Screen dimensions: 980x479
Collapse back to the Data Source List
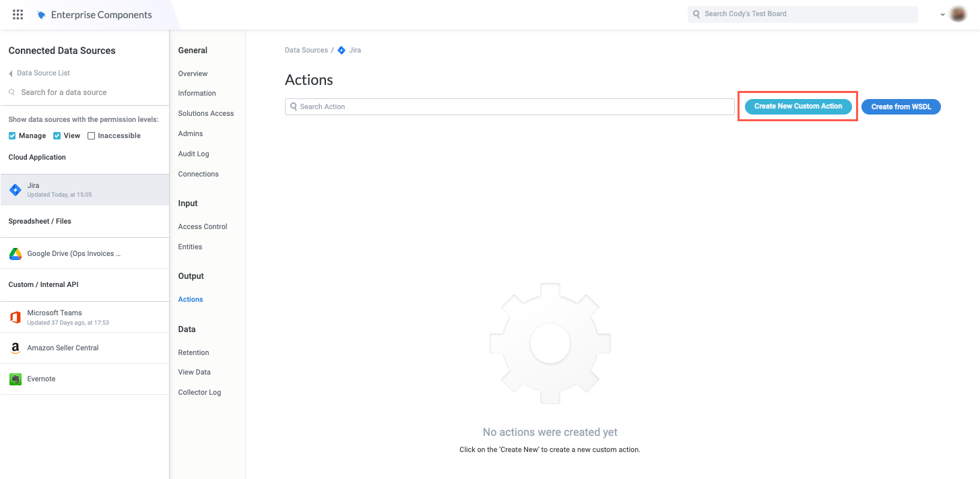pos(38,73)
